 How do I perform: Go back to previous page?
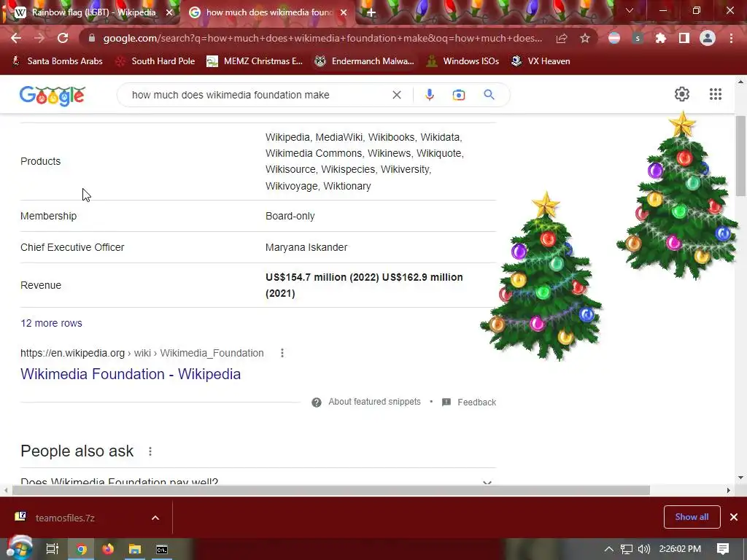[16, 38]
